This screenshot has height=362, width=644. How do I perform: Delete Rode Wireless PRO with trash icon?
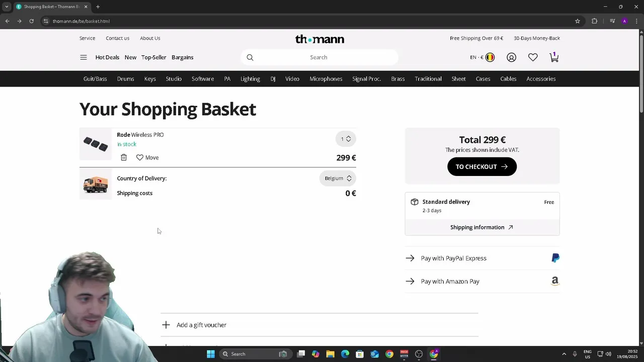pos(124,157)
